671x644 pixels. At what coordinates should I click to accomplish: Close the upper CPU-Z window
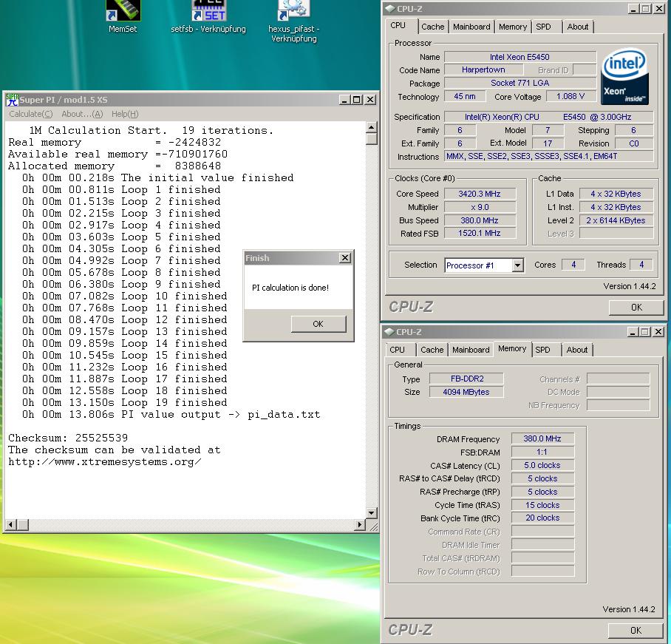(x=659, y=9)
